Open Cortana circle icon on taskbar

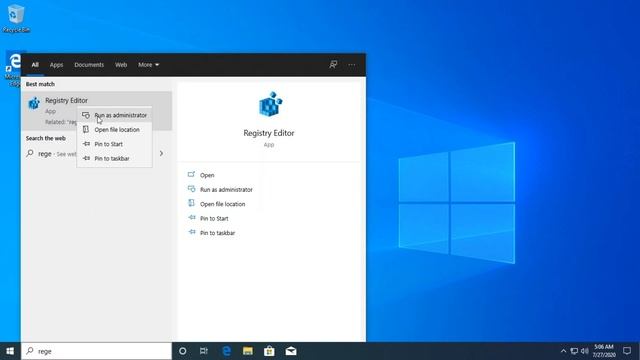tap(182, 351)
